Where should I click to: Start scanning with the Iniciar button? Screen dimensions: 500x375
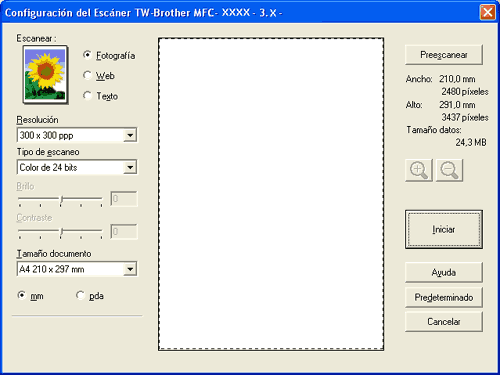(444, 229)
